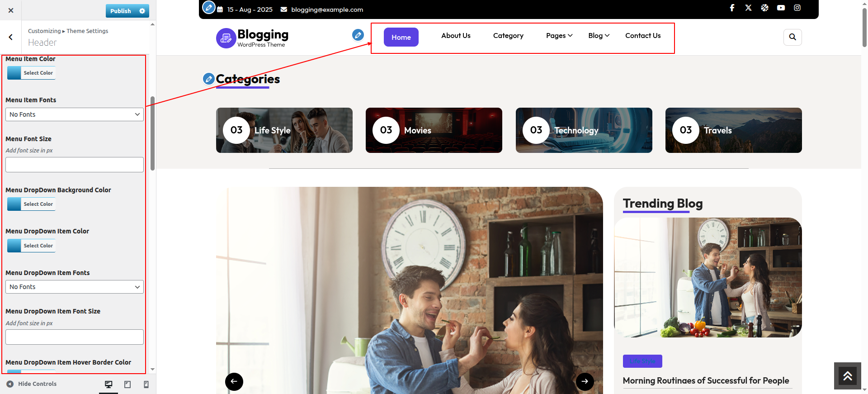Open the Facebook icon in top bar
The width and height of the screenshot is (868, 394).
pyautogui.click(x=732, y=8)
